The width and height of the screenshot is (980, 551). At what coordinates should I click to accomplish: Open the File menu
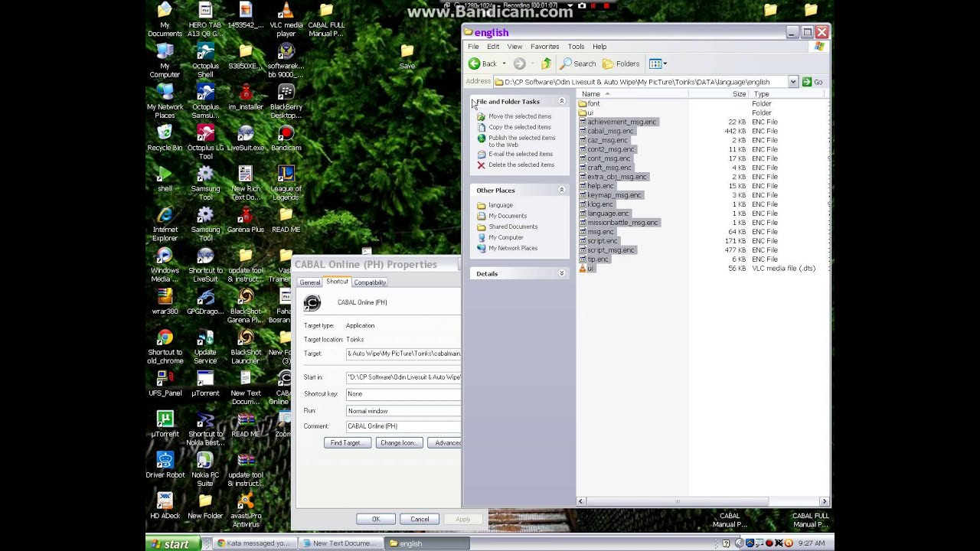point(473,47)
